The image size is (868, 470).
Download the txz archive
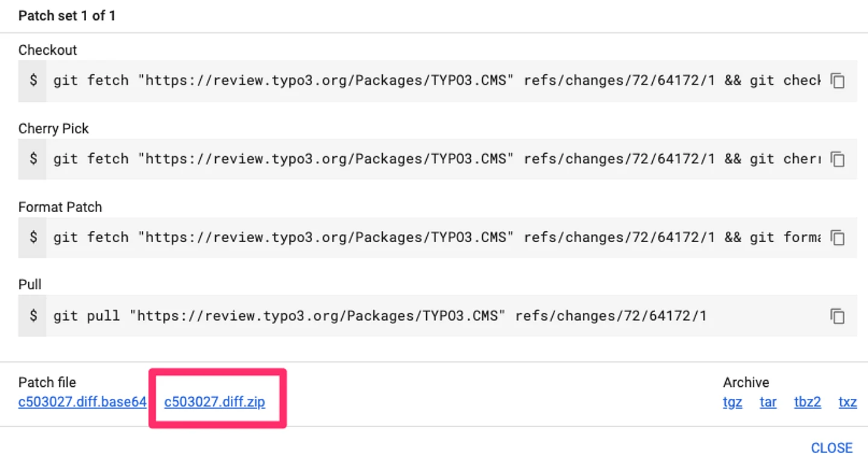pyautogui.click(x=848, y=402)
